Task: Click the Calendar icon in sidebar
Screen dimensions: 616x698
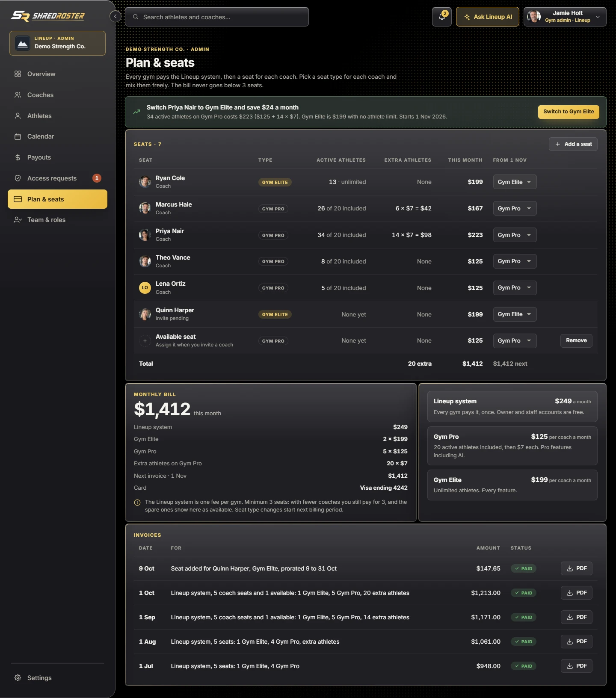Action: click(18, 136)
